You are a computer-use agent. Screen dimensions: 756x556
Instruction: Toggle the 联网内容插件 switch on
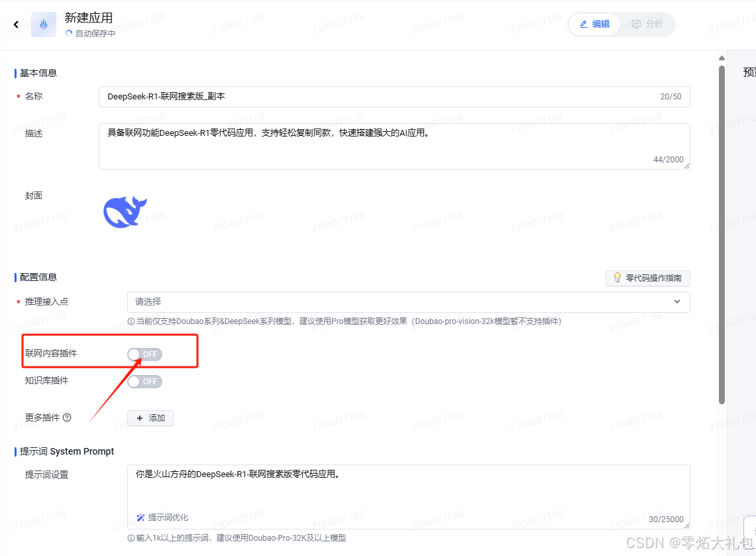tap(144, 355)
